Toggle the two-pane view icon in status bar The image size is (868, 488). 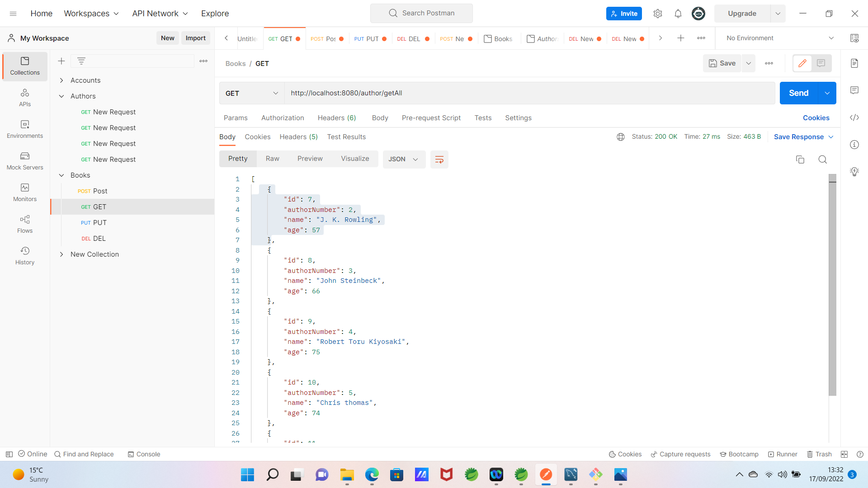pos(844,454)
